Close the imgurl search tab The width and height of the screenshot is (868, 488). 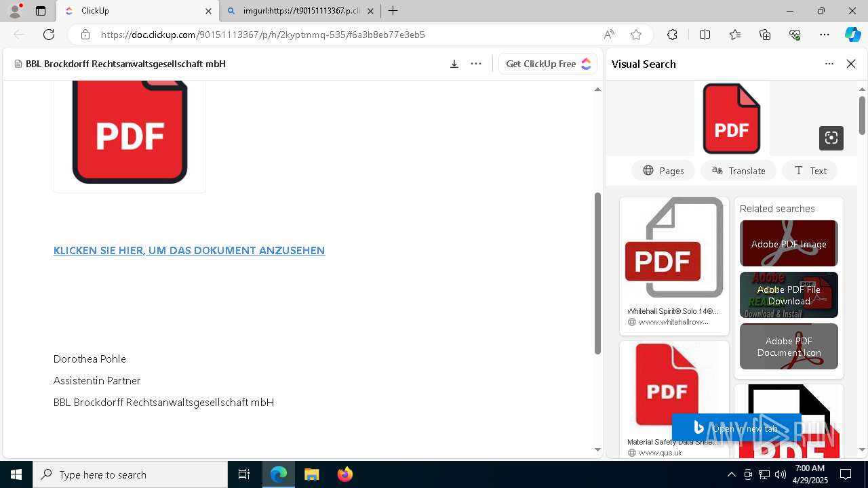click(370, 11)
